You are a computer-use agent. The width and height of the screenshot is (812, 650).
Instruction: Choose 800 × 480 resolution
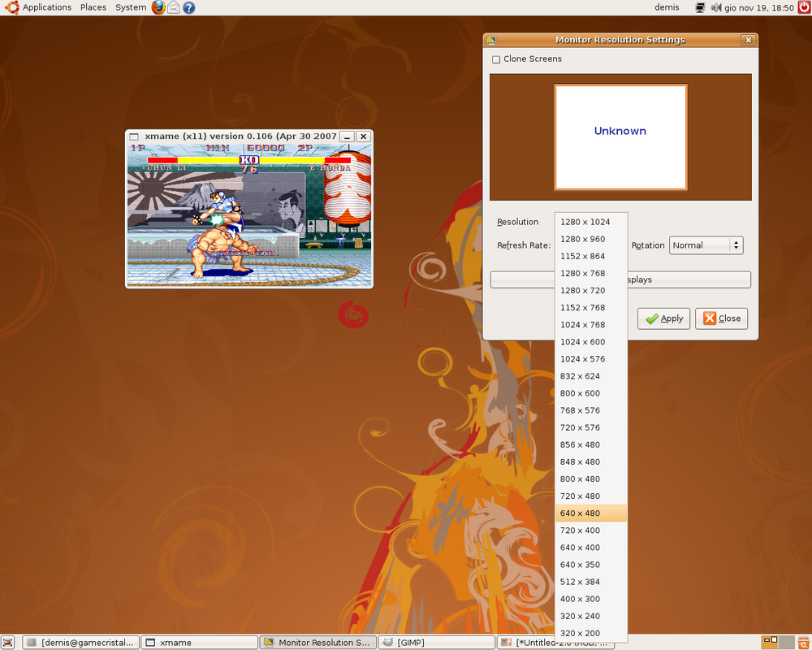(x=591, y=479)
